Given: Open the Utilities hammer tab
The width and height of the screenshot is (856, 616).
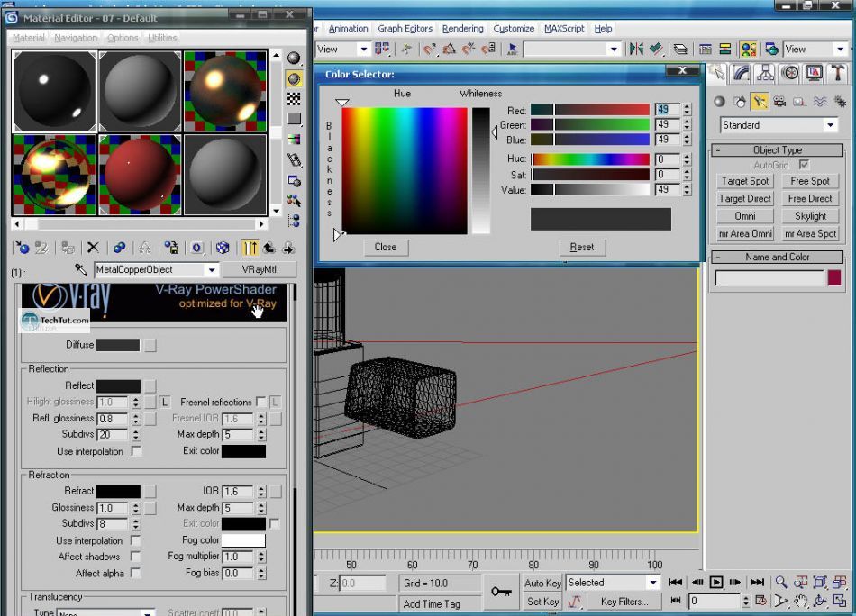Looking at the screenshot, I should 837,73.
